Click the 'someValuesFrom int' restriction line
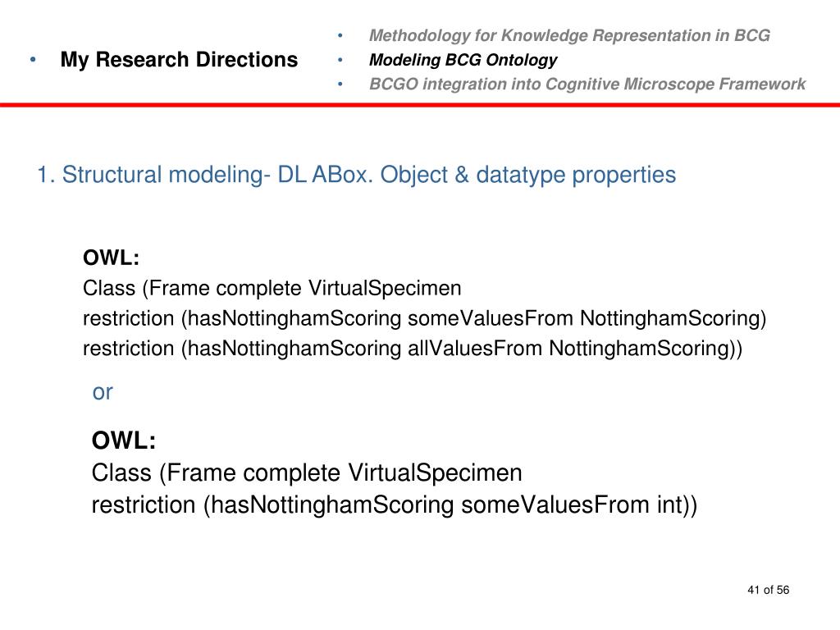840x630 pixels. point(395,505)
